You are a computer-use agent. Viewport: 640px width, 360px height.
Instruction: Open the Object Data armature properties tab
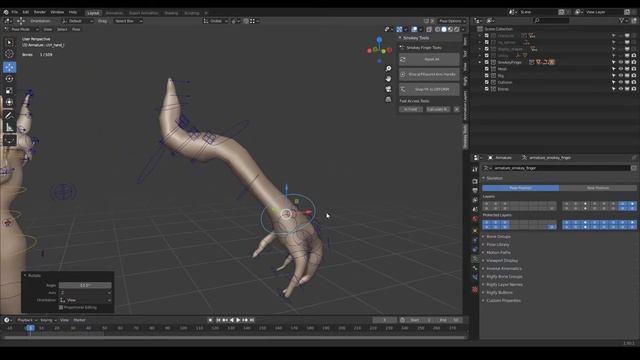(475, 259)
